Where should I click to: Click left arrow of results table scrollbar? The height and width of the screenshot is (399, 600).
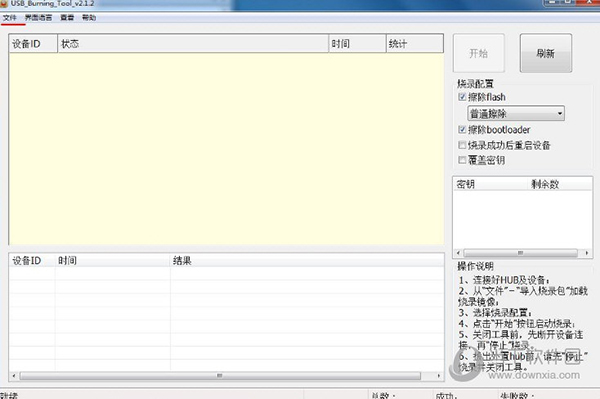pos(14,376)
